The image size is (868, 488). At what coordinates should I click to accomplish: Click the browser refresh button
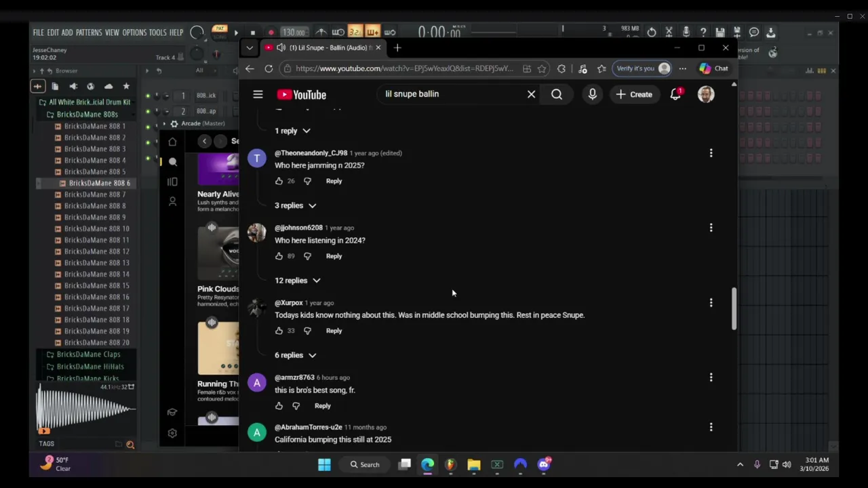click(x=269, y=68)
